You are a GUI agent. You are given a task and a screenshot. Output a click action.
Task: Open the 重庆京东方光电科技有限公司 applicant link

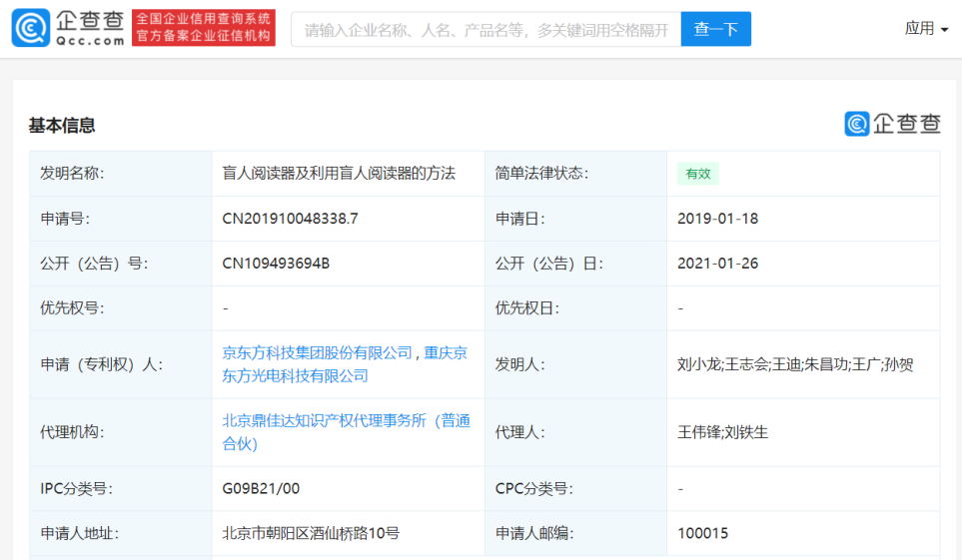click(345, 364)
